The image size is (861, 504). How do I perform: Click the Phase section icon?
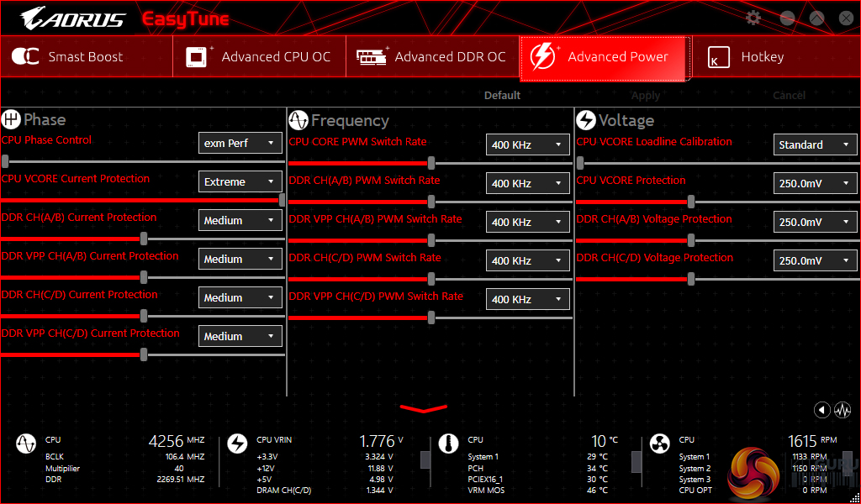tap(11, 119)
